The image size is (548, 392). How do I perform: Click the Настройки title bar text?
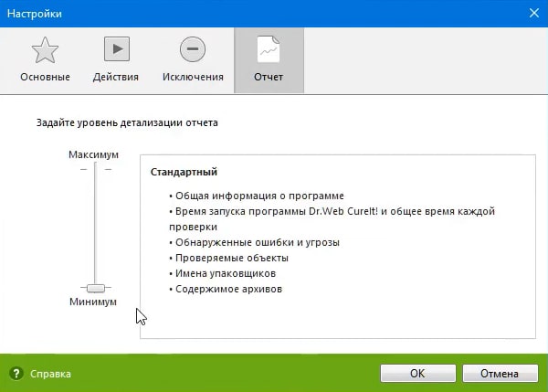pyautogui.click(x=37, y=13)
